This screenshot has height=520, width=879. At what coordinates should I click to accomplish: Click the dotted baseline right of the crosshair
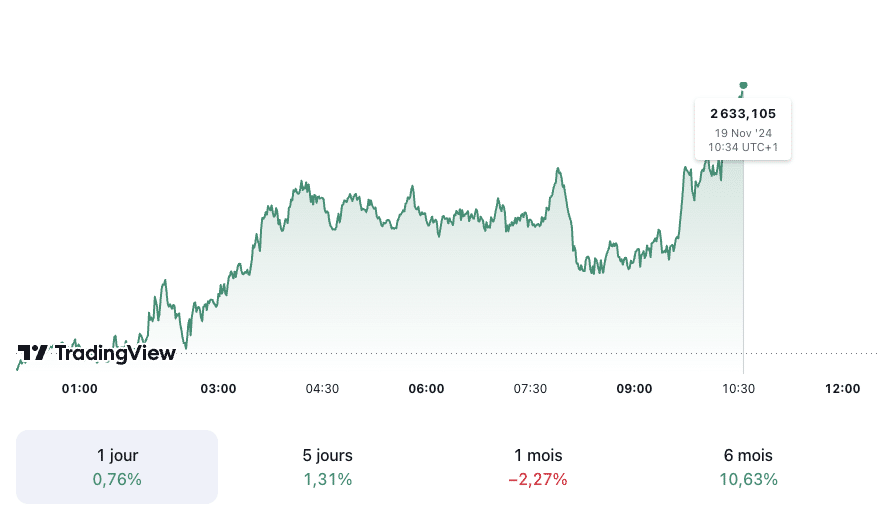(810, 353)
